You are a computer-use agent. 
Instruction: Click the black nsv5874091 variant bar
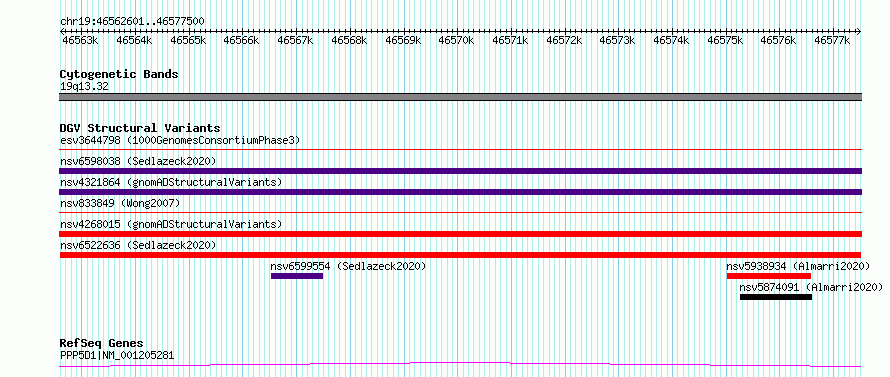pos(775,297)
